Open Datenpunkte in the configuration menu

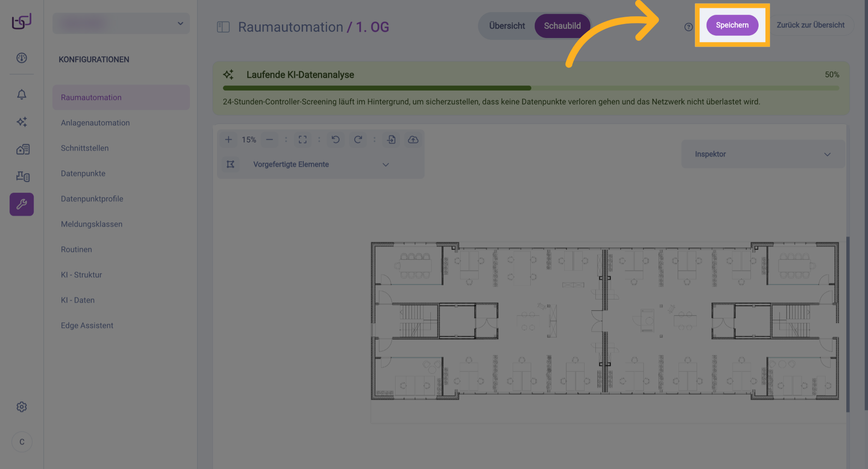[x=83, y=174]
